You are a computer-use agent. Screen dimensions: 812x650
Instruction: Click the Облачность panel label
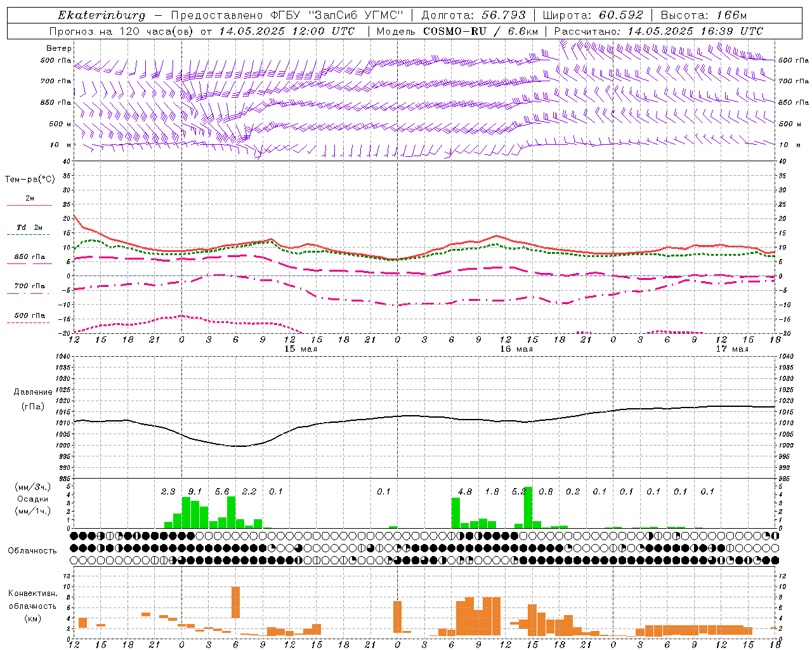tap(32, 550)
